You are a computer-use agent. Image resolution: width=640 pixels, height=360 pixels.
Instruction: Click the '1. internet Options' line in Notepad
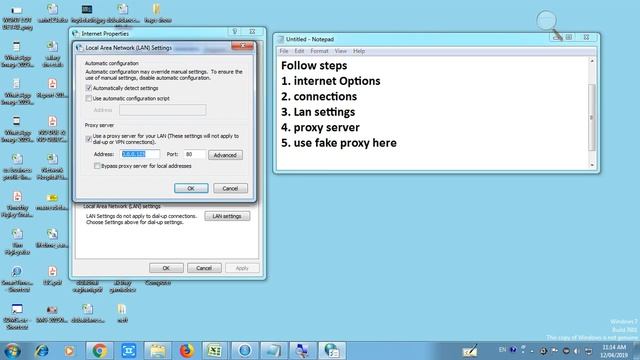point(331,81)
